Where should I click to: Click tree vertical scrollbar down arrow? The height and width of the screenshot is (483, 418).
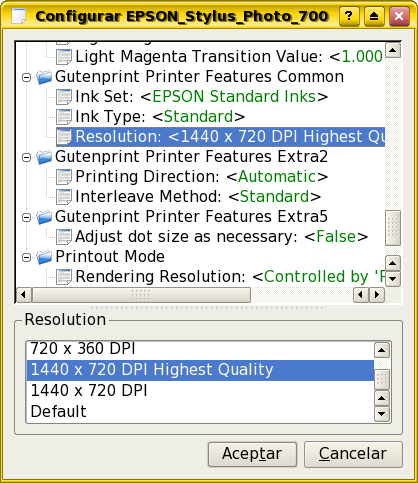[x=393, y=278]
